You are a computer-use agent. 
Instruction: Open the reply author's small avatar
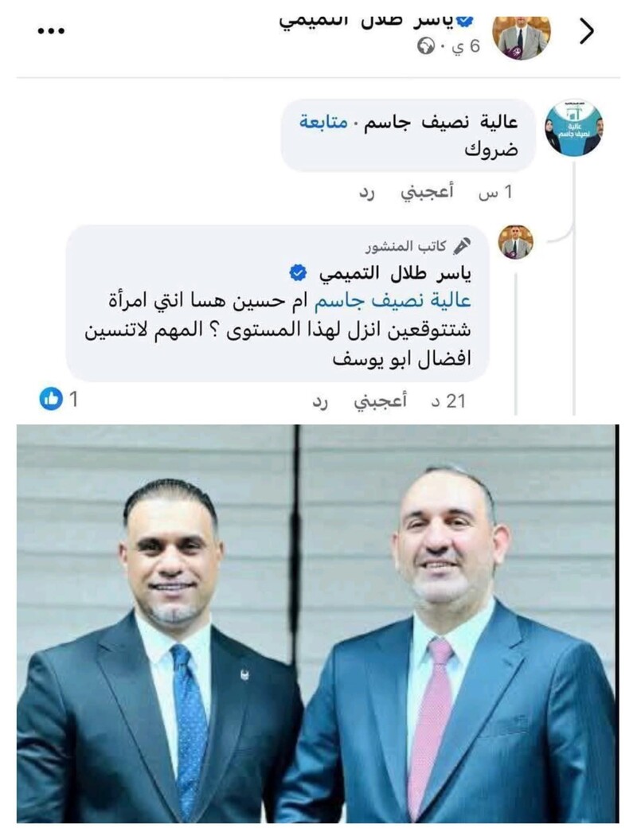click(515, 242)
